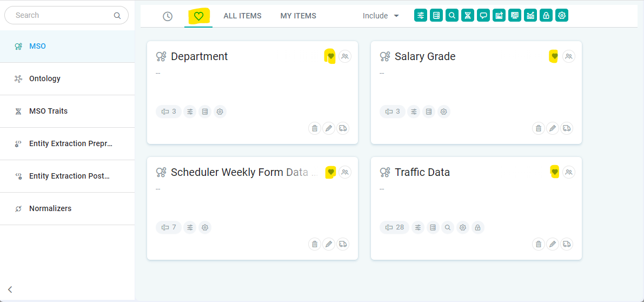
Task: Open the Include dropdown
Action: [x=381, y=16]
